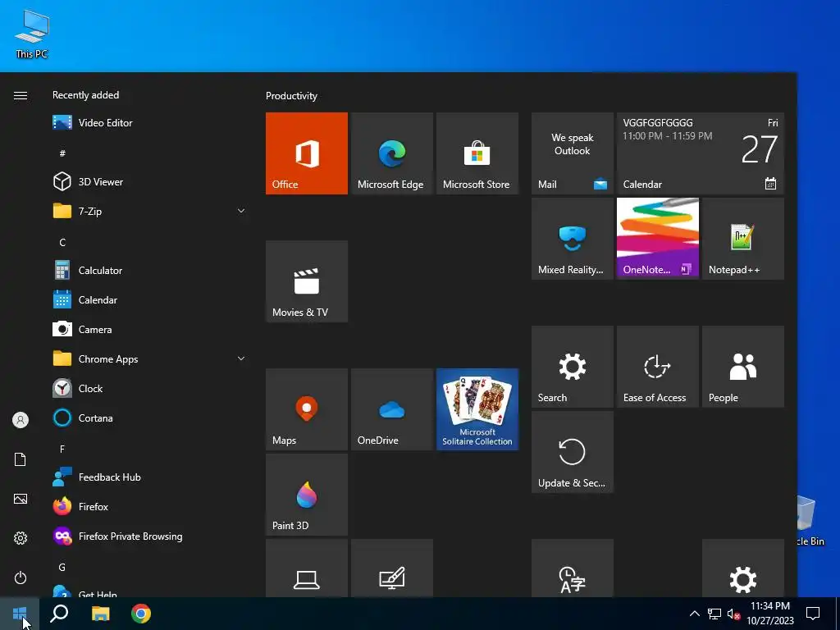This screenshot has width=840, height=630.
Task: Open the monitor and pen tile
Action: (391, 568)
